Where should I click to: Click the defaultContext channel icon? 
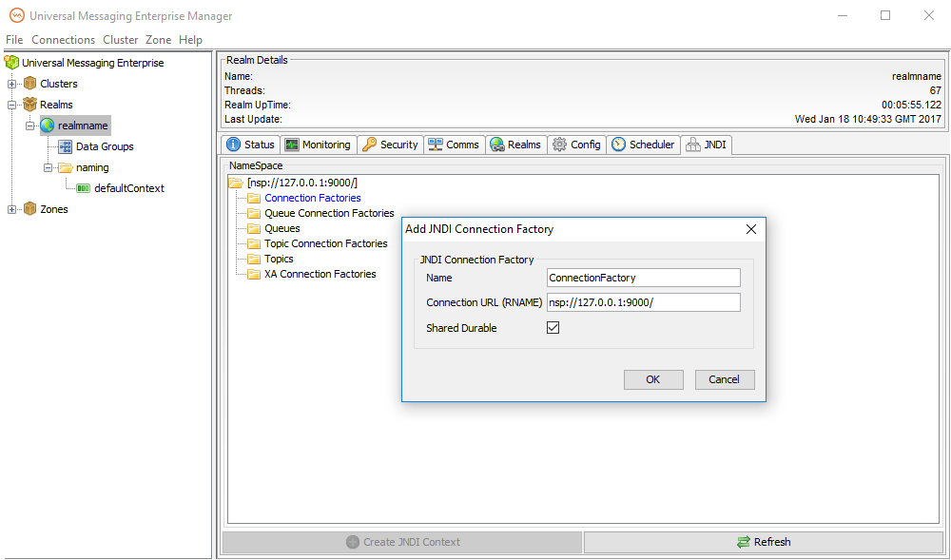(x=84, y=188)
